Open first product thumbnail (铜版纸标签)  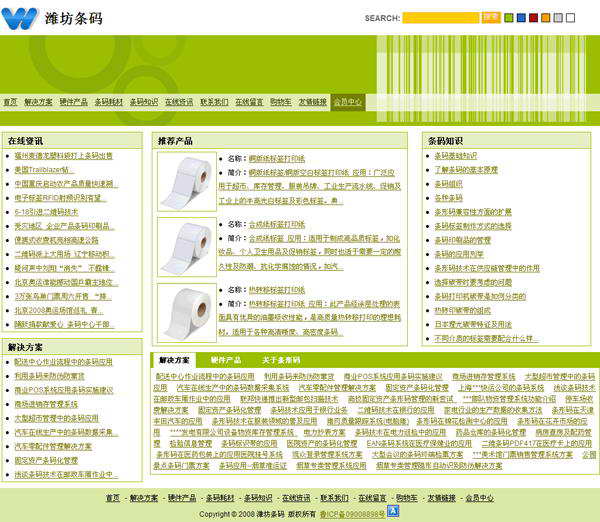[187, 181]
